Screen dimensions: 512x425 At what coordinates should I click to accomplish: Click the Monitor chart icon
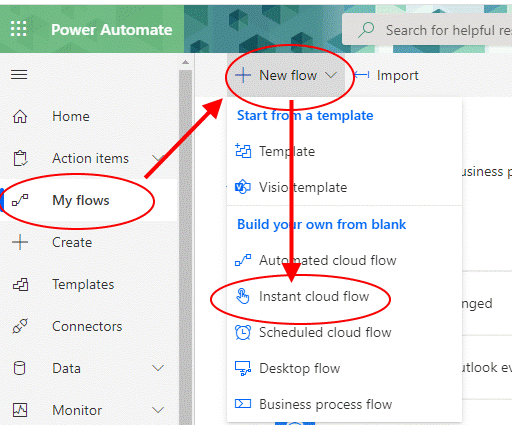20,410
